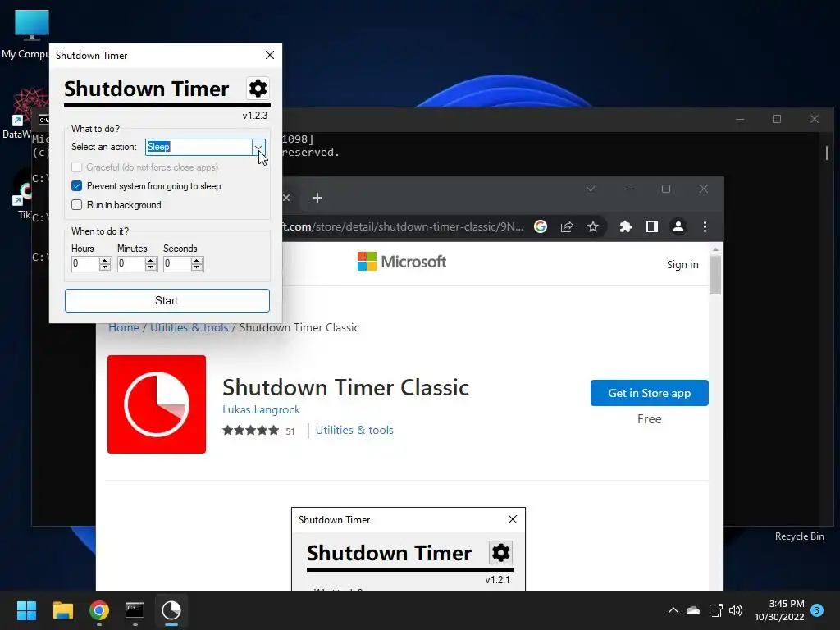Screen dimensions: 840x630
Task: Enable Run in background checkbox
Action: click(x=76, y=204)
